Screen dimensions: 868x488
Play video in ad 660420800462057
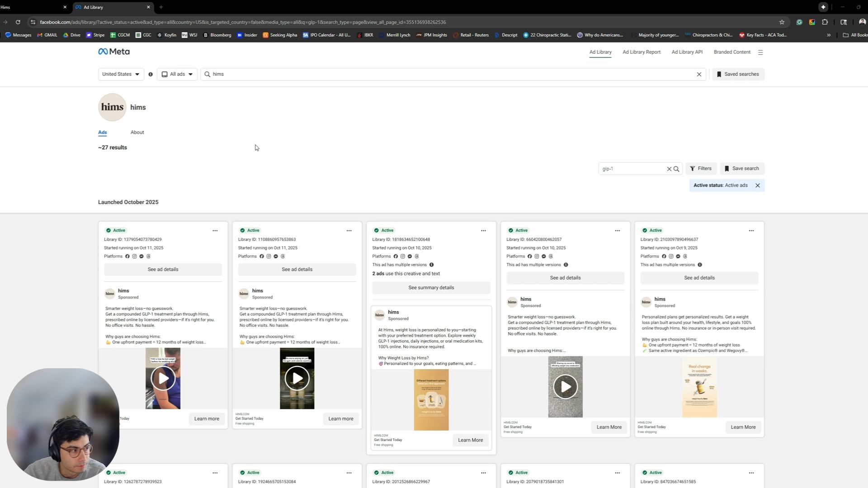pyautogui.click(x=565, y=387)
